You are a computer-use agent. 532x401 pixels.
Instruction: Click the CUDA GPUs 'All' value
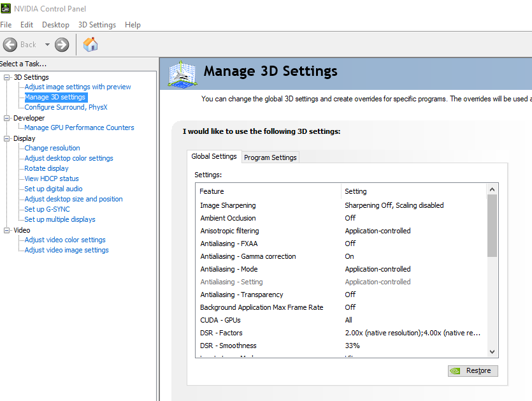coord(349,320)
